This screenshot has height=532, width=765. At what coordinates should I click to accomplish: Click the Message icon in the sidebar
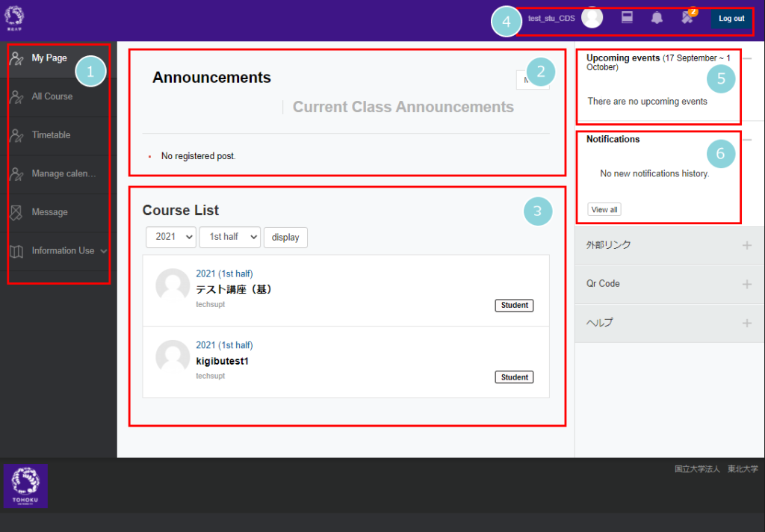click(16, 212)
